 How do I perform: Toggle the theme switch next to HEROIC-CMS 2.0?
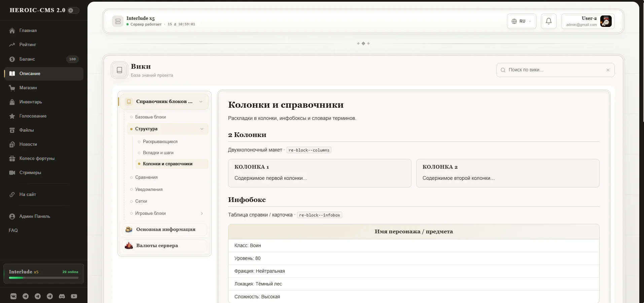pyautogui.click(x=73, y=10)
